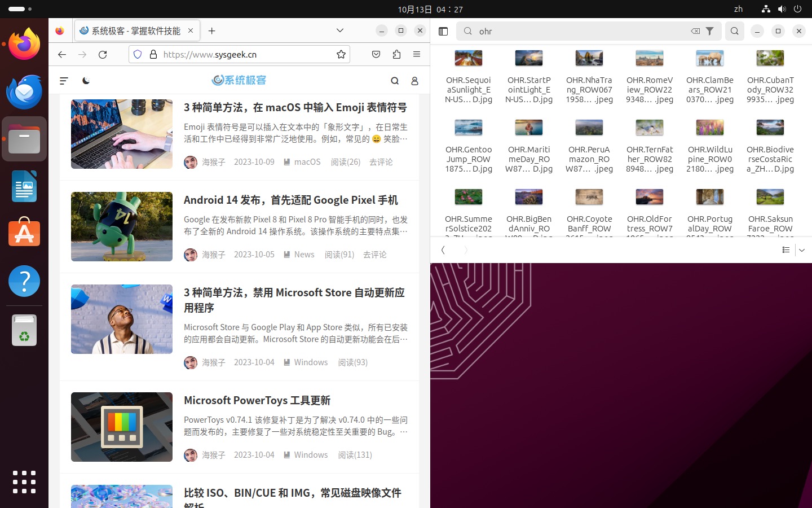Click the PowerToys article thumbnail
This screenshot has width=812, height=508.
pyautogui.click(x=122, y=427)
